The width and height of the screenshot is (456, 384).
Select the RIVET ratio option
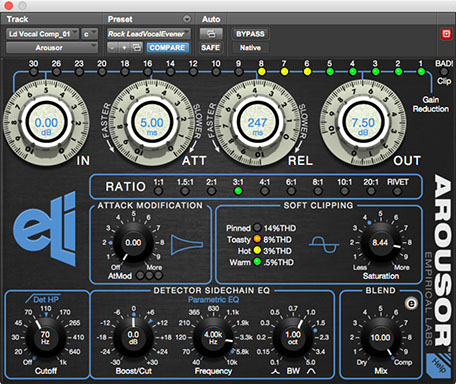tap(397, 191)
